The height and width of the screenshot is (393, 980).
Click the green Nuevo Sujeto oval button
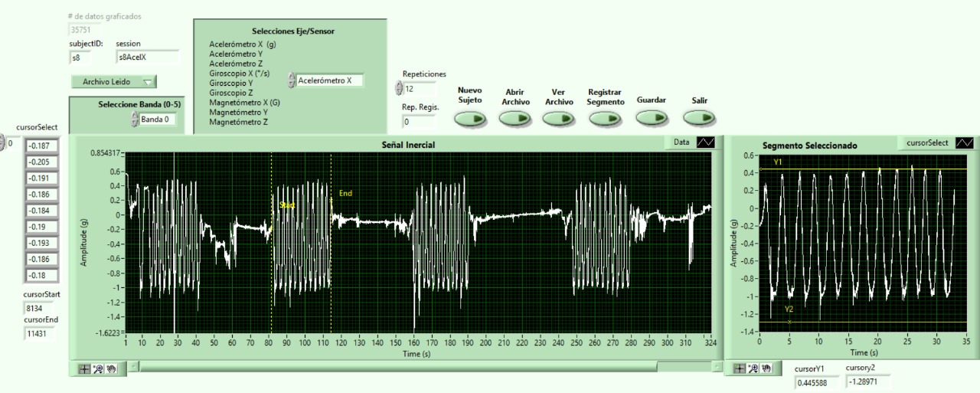470,118
